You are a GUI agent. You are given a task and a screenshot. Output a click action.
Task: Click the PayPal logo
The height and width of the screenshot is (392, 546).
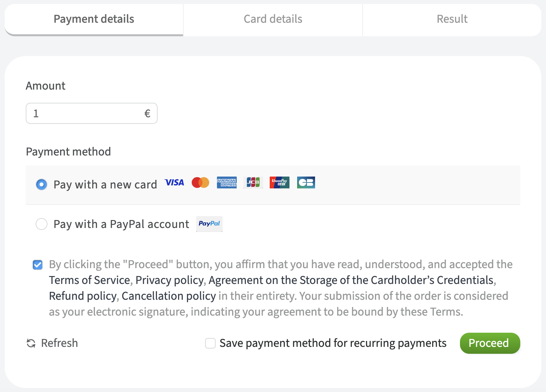pyautogui.click(x=209, y=224)
